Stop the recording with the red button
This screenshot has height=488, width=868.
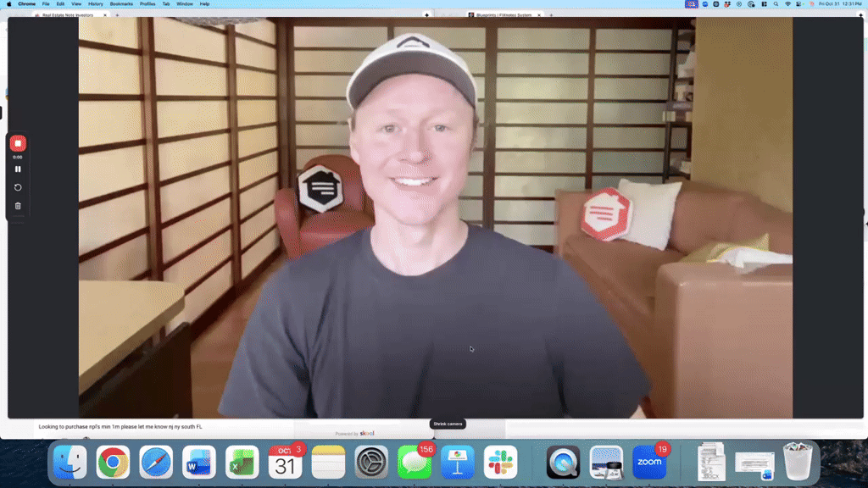pyautogui.click(x=18, y=143)
